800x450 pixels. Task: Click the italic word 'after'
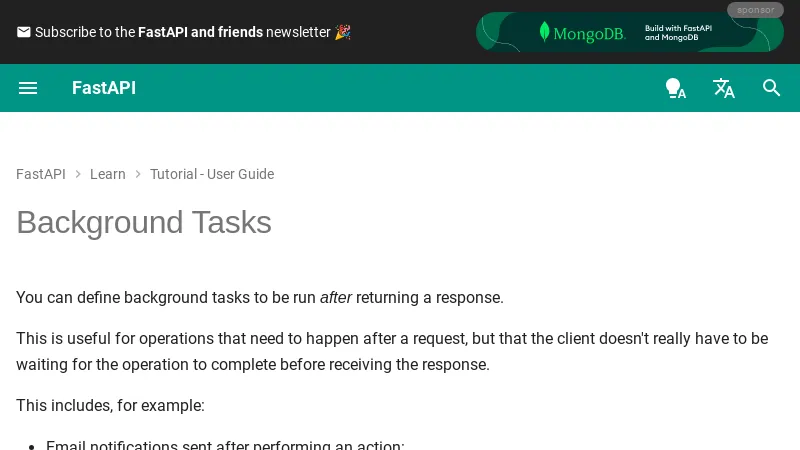click(337, 297)
